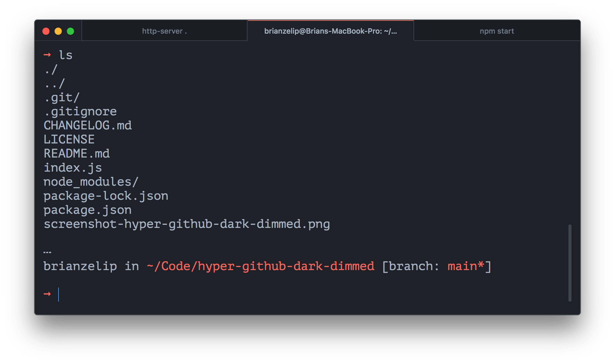Maximize the window with green button
The image size is (615, 364).
pos(70,31)
